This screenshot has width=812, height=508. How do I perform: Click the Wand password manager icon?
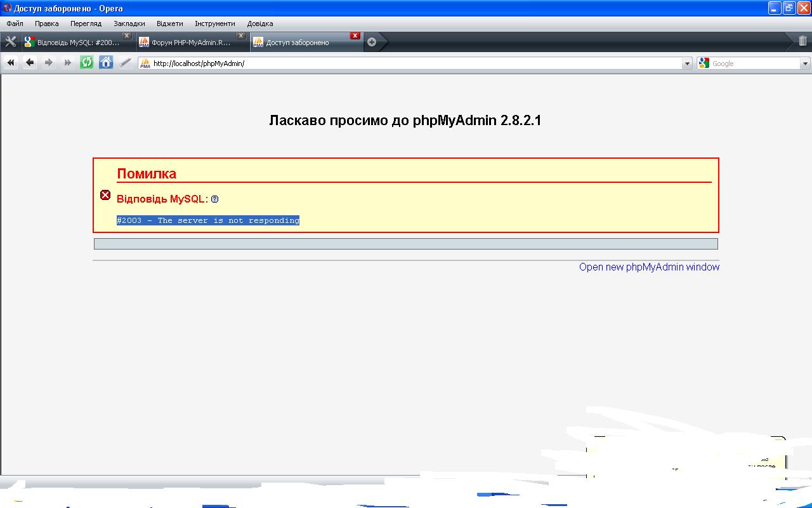126,62
